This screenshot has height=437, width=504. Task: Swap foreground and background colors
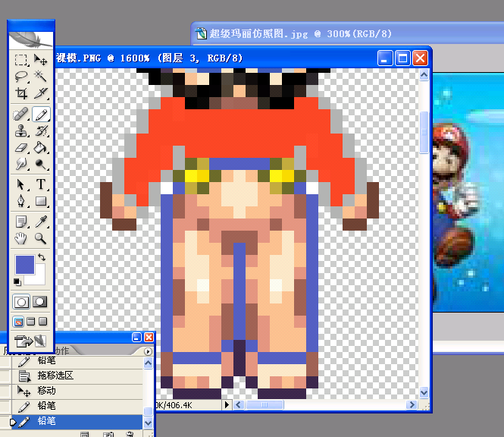coord(42,257)
